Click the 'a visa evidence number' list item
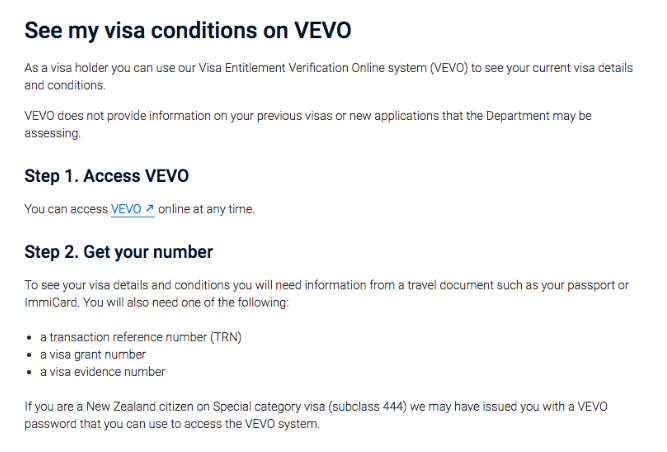The width and height of the screenshot is (667, 452). [x=103, y=372]
